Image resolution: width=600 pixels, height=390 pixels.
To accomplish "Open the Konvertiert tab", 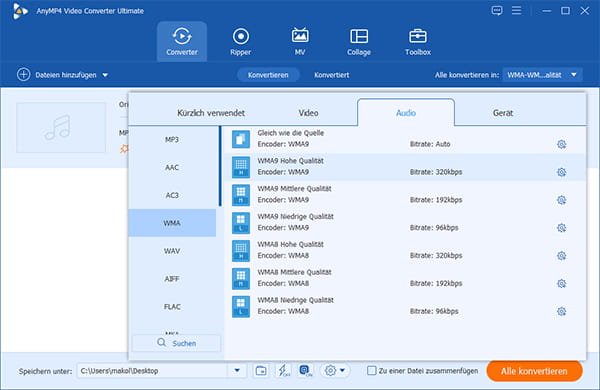I will 331,75.
